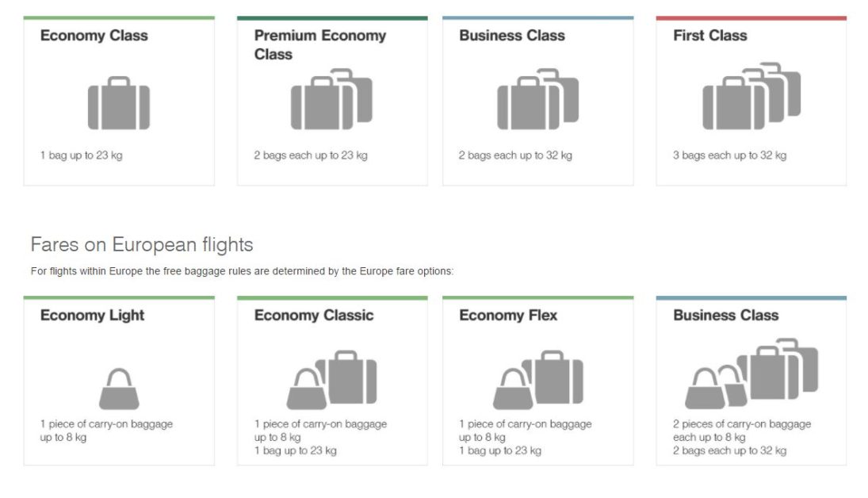Click the single suitcase icon under Economy Class
The image size is (868, 498).
(119, 104)
